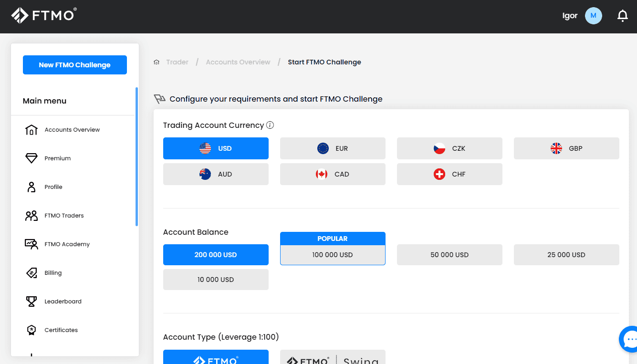
Task: Click the Premium diamond icon
Action: point(31,158)
